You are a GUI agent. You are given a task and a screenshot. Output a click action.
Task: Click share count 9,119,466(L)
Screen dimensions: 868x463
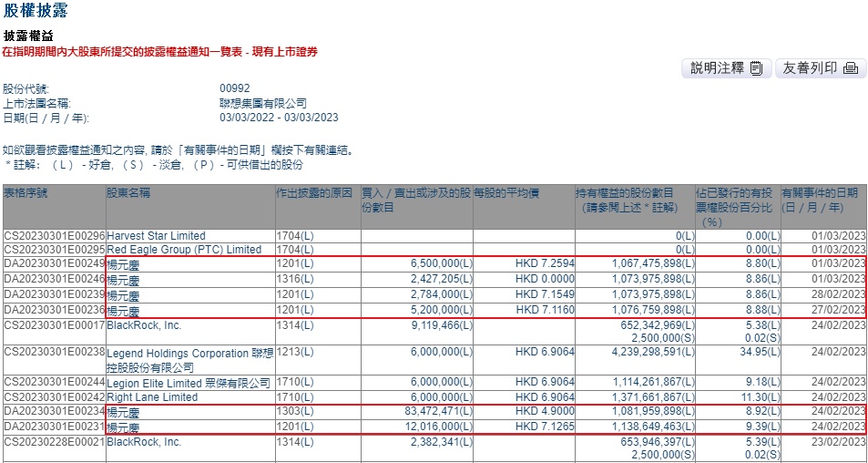coord(442,325)
